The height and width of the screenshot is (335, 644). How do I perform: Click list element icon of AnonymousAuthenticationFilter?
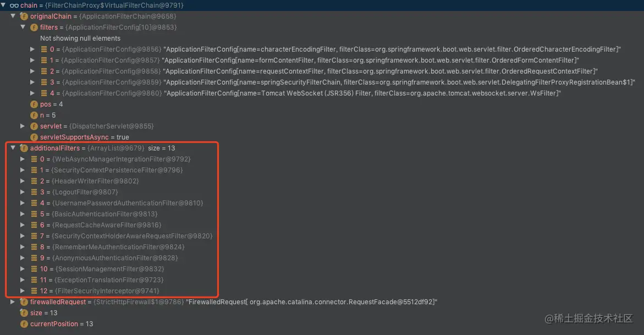click(x=34, y=258)
